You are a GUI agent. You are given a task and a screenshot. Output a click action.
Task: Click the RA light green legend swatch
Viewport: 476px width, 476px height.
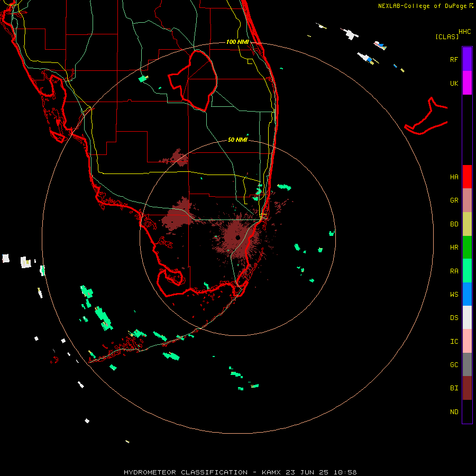click(467, 271)
